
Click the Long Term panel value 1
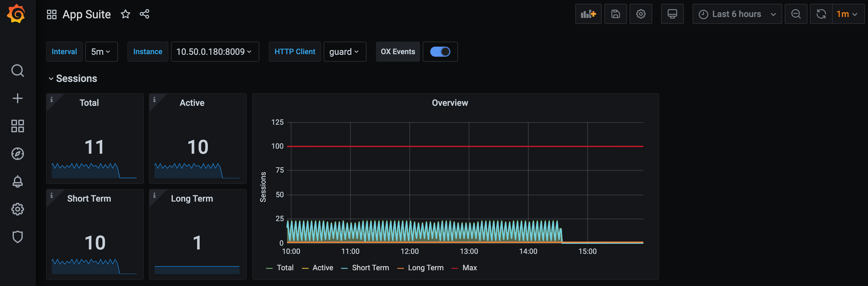[197, 243]
